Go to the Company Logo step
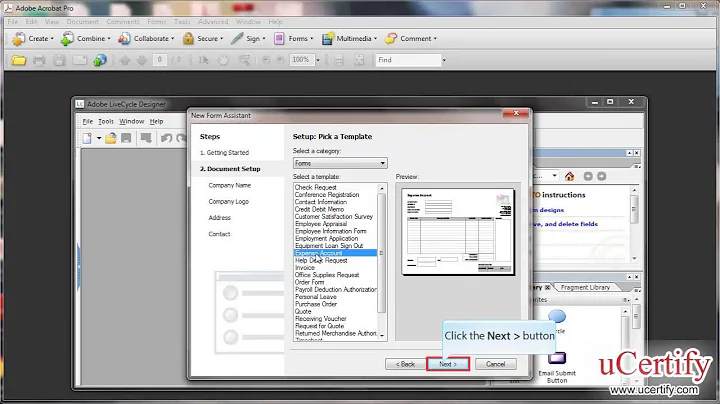This screenshot has width=720, height=404. point(228,202)
